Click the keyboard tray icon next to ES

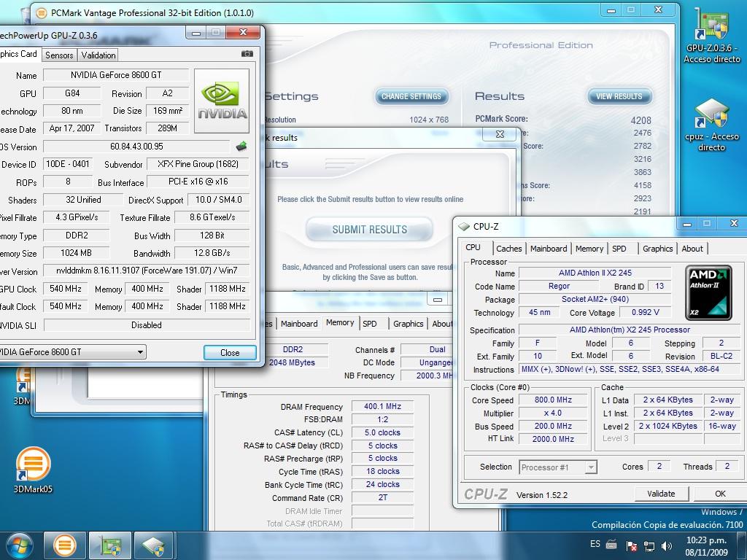pos(612,544)
